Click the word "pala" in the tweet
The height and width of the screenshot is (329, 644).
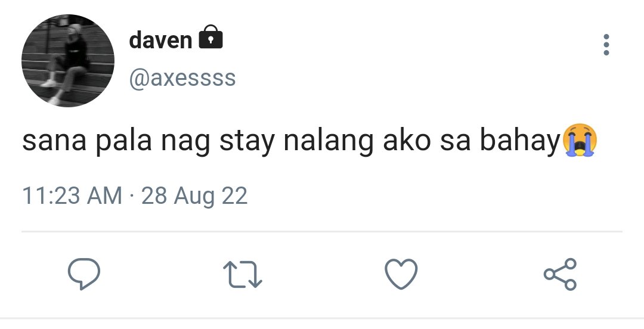[123, 141]
